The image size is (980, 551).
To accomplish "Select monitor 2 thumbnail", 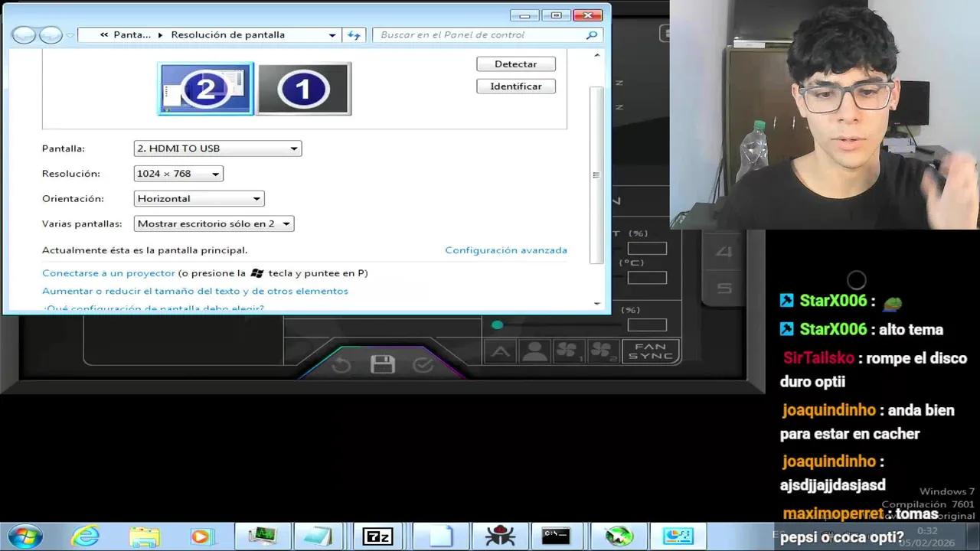I will [x=206, y=89].
